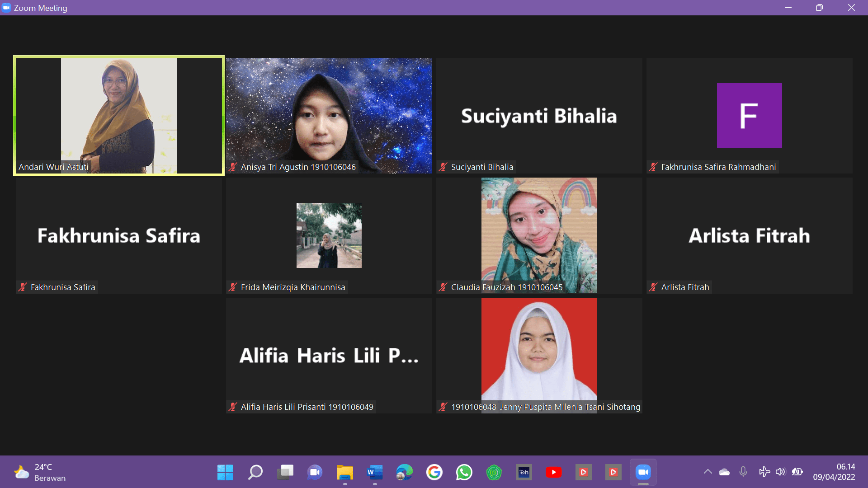
Task: Click the purple F avatar tile
Action: (x=750, y=116)
